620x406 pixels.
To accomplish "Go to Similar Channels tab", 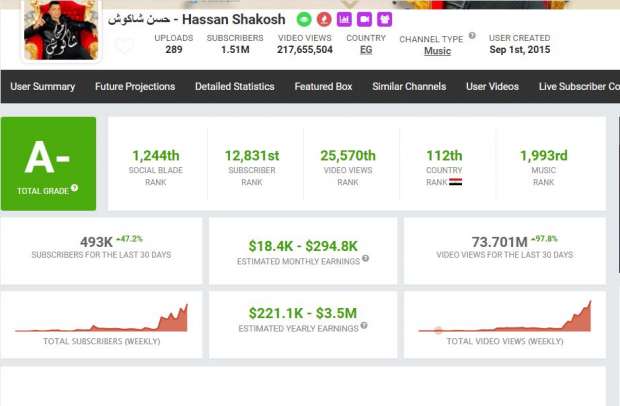I will 409,87.
